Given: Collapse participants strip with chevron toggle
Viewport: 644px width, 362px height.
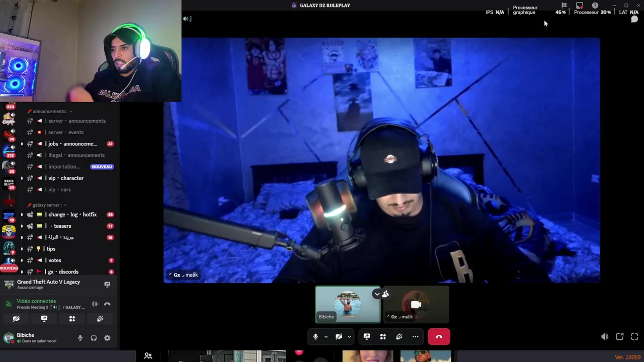Looking at the screenshot, I should [377, 294].
